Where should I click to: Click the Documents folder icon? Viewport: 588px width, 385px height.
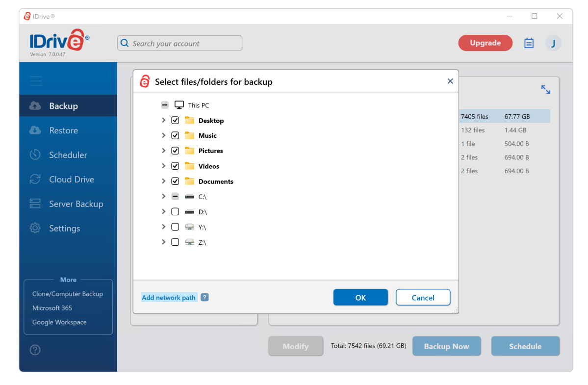(190, 181)
